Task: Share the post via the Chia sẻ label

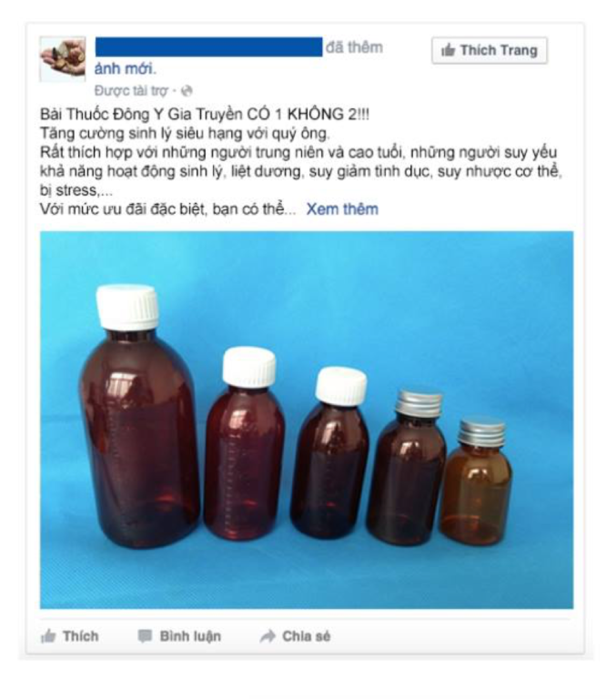Action: (307, 636)
